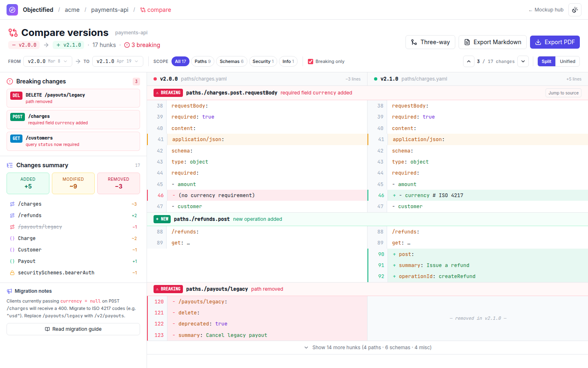588x368 pixels.
Task: Click the added line '+ - currency # ISO 4217'
Action: 478,195
